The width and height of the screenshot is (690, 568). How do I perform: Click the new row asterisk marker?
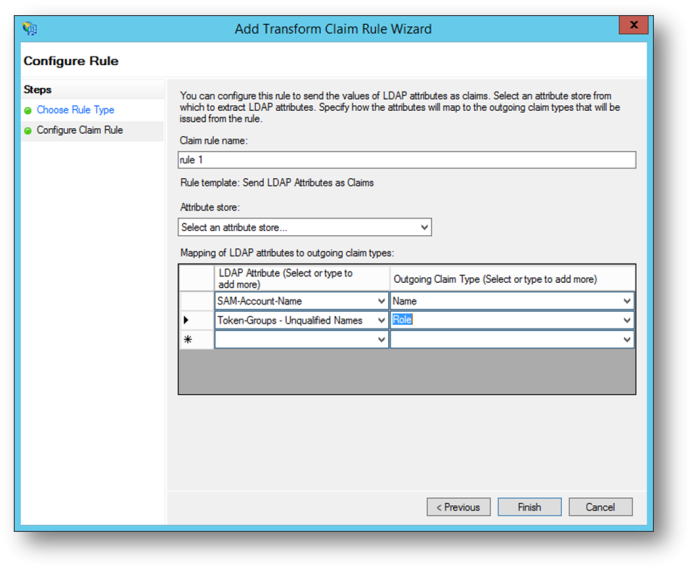[187, 340]
